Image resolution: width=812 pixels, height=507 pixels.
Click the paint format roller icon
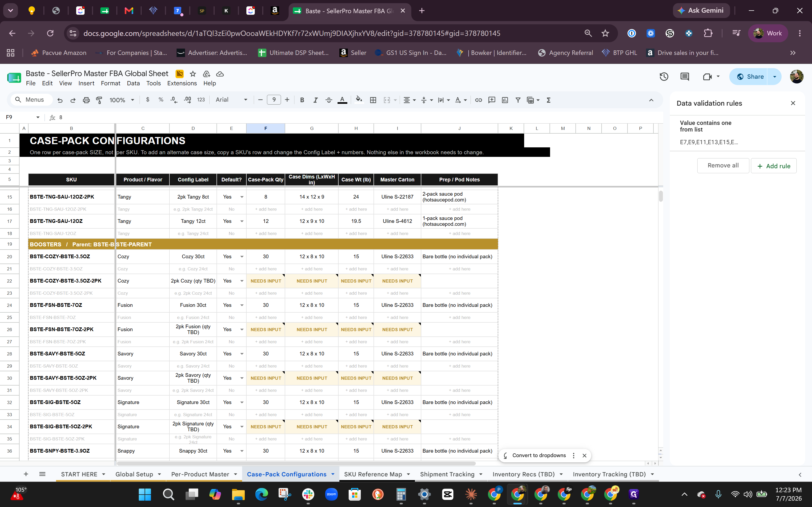click(x=99, y=100)
